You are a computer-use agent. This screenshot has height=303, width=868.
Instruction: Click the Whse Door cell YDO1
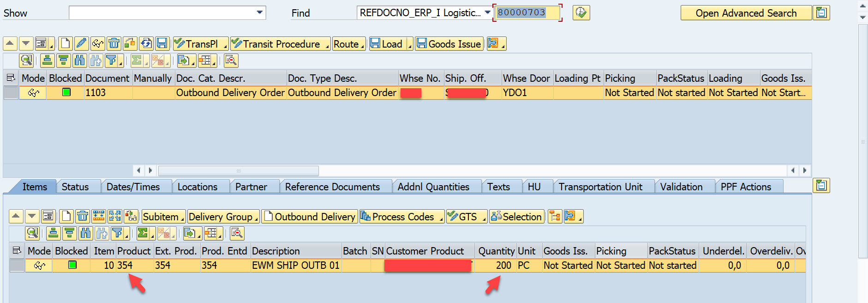click(527, 92)
